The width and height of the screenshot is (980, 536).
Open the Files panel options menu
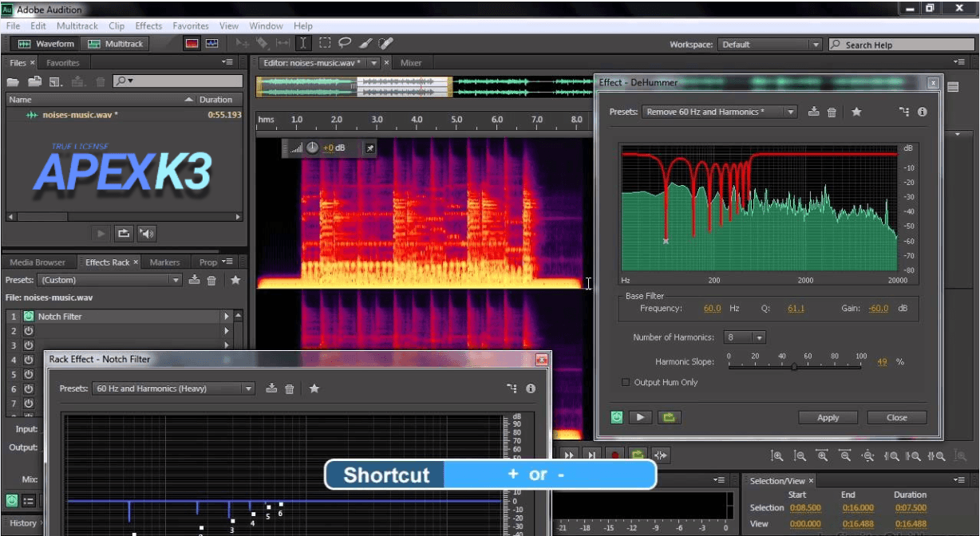(x=229, y=62)
